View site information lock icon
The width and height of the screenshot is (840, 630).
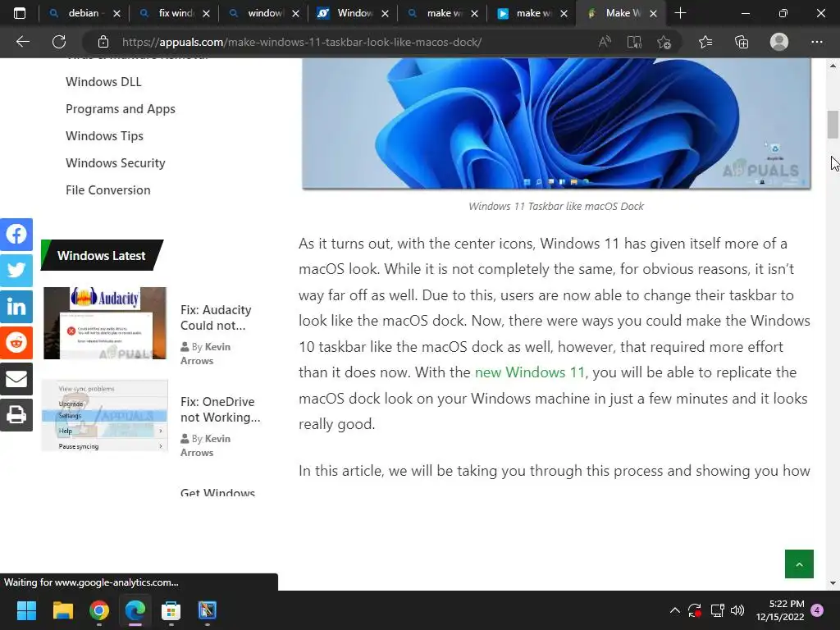(x=103, y=42)
